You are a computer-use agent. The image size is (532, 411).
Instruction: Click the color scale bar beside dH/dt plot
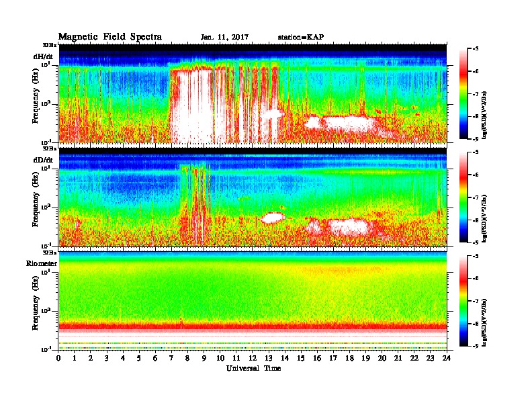coord(463,93)
